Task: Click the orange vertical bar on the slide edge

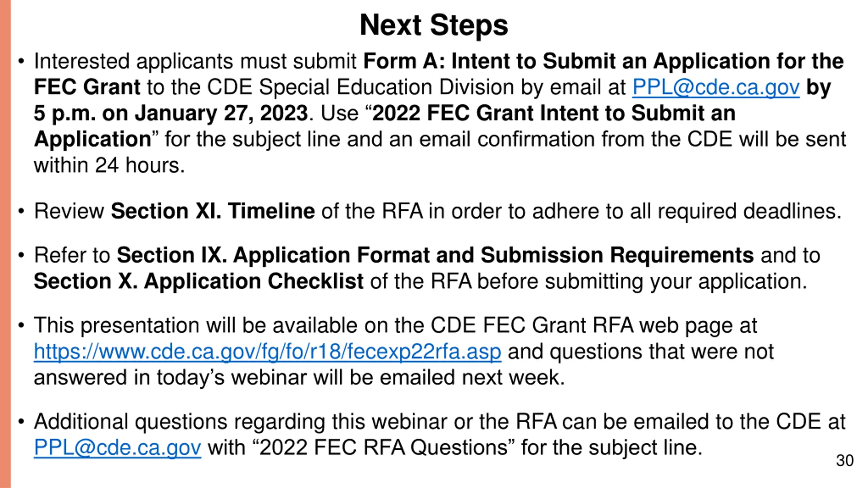Action: [5, 244]
